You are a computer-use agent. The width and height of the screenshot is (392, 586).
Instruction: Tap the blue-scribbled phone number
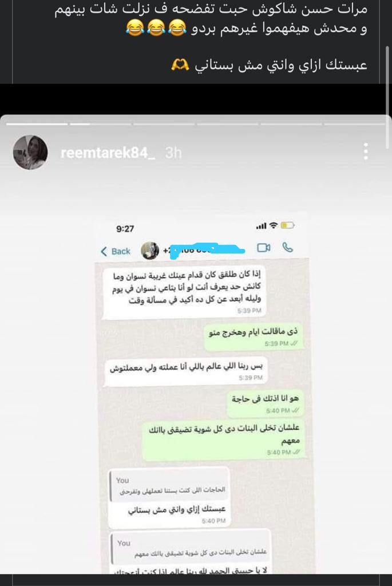(206, 250)
